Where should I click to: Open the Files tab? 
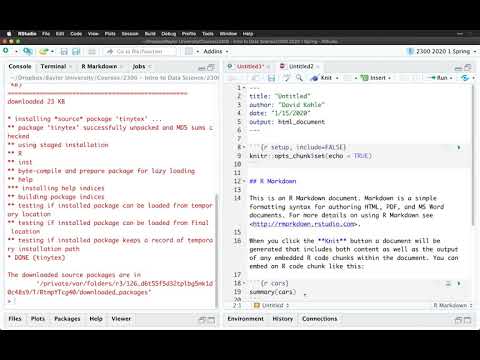pyautogui.click(x=15, y=319)
